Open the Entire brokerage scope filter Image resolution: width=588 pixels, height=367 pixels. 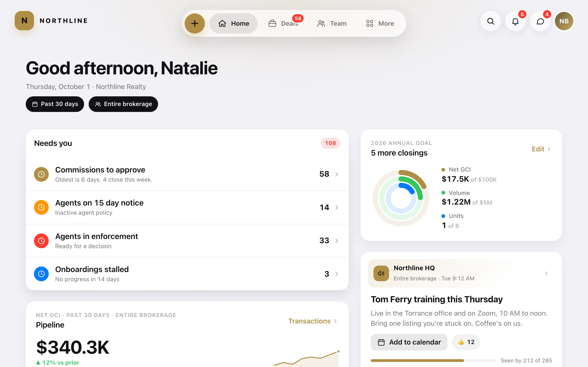point(123,104)
